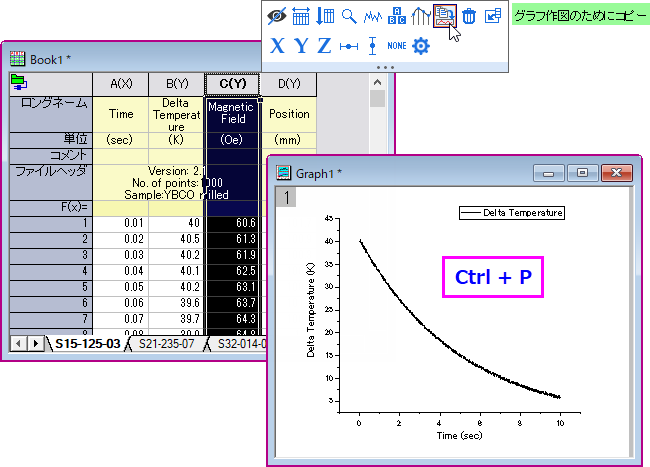Click cell value 40.5 in column B
Viewport: 650px width, 467px height.
tap(177, 240)
